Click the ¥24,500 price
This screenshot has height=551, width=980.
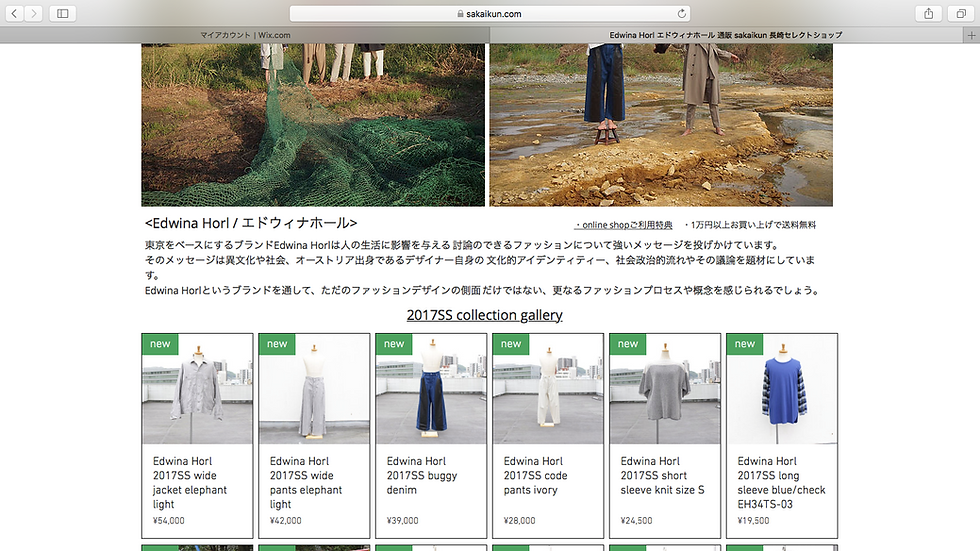636,520
